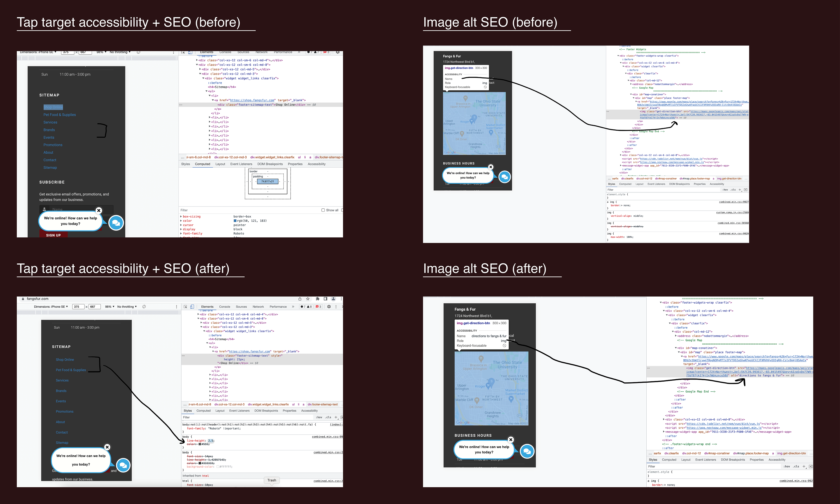This screenshot has width=840, height=504.
Task: Collapse the ul node in Tap target (after) DOM
Action: (x=207, y=343)
